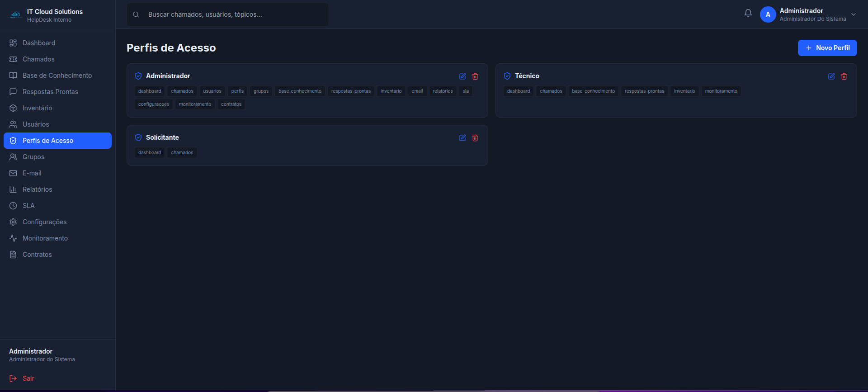
Task: Delete the Técnico profile
Action: click(844, 76)
